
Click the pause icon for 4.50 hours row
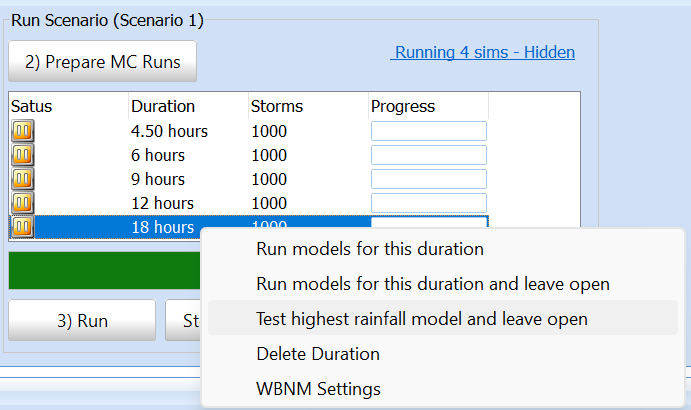tap(22, 131)
